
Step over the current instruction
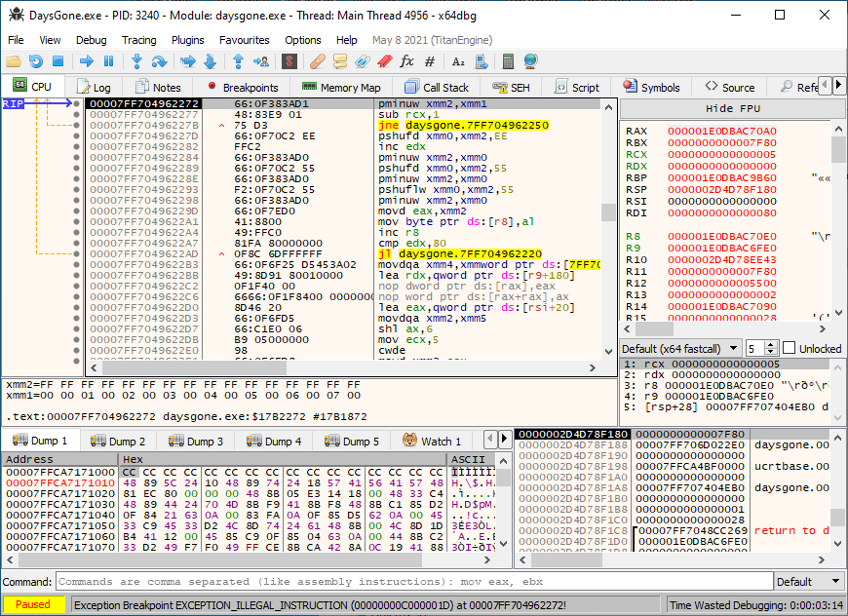[159, 60]
